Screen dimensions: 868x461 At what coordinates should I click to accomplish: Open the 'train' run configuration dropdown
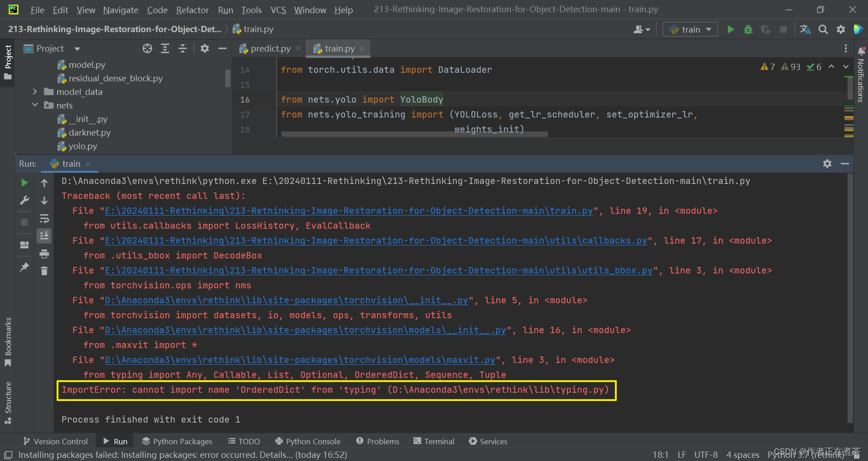click(708, 29)
